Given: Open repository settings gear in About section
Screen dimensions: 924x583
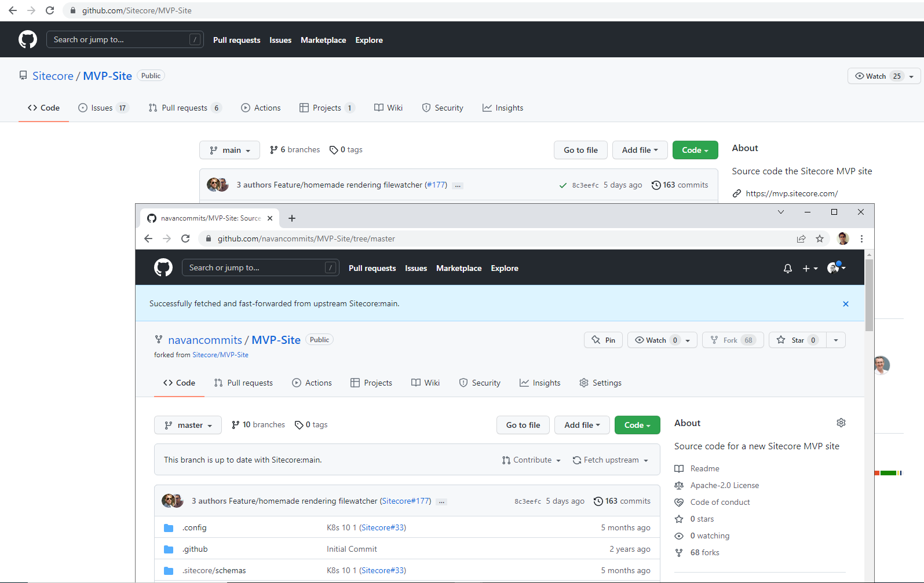Looking at the screenshot, I should coord(841,423).
